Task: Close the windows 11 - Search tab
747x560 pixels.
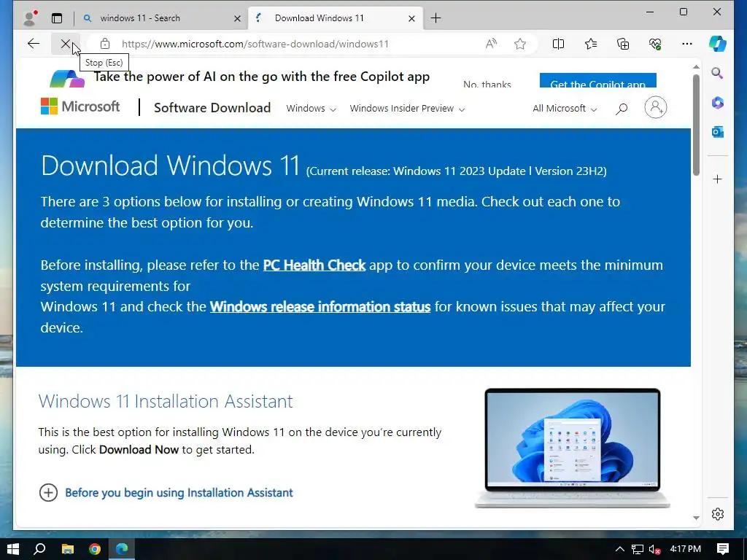Action: coord(237,18)
